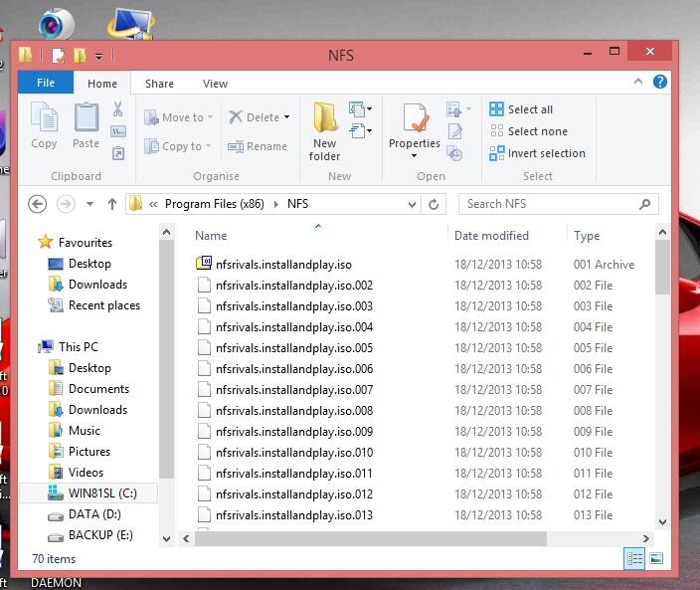The height and width of the screenshot is (590, 700).
Task: Click the Back navigation arrow
Action: pyautogui.click(x=37, y=204)
